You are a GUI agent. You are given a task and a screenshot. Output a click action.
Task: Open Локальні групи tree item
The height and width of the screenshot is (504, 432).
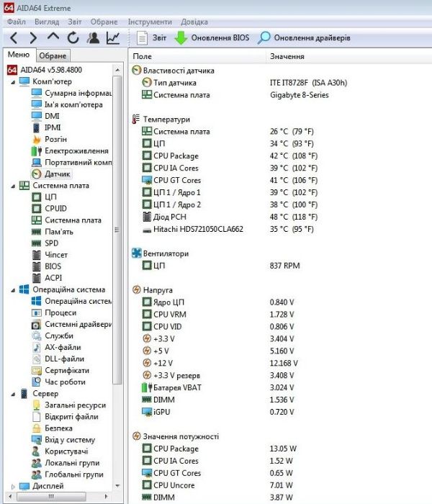pos(66,463)
